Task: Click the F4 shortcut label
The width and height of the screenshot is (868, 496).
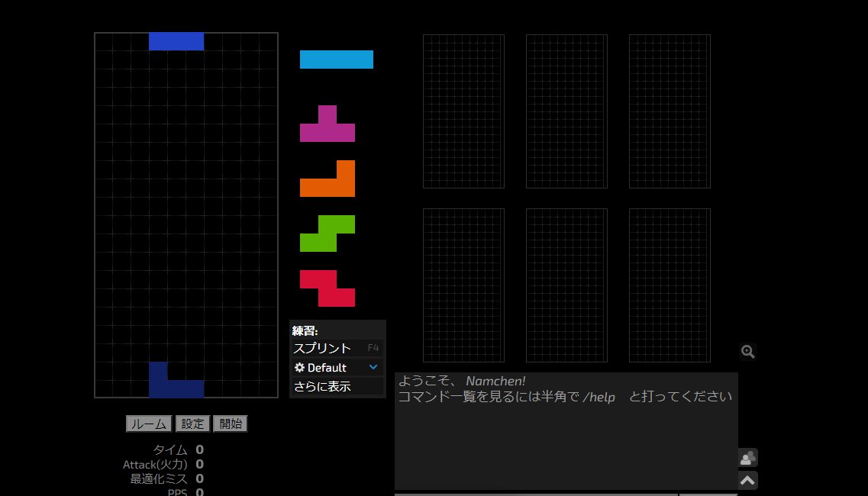Action: coord(373,348)
